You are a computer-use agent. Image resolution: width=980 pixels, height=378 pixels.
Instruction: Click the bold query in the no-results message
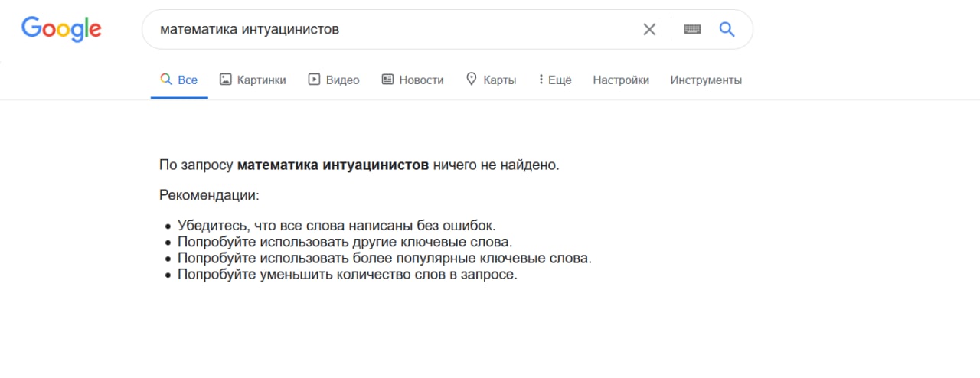pyautogui.click(x=333, y=165)
